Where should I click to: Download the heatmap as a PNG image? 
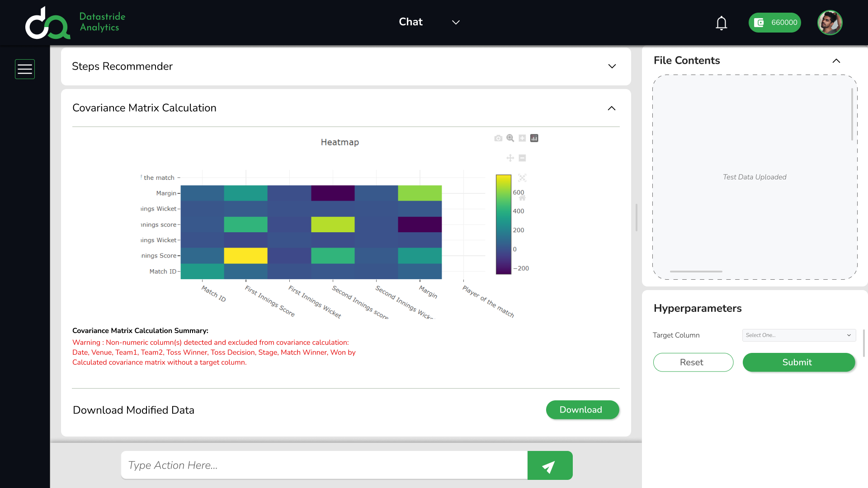point(499,138)
